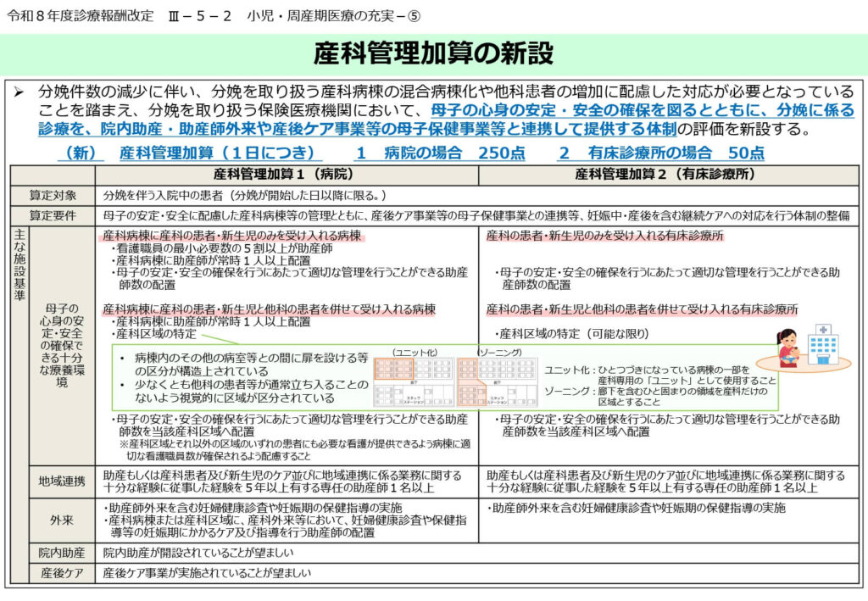
Task: Select the 産後ケア row label
Action: tap(62, 573)
